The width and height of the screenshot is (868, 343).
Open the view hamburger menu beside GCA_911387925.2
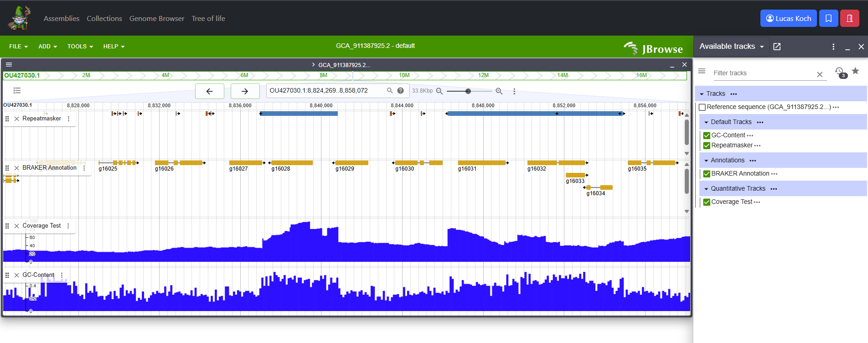pos(9,65)
